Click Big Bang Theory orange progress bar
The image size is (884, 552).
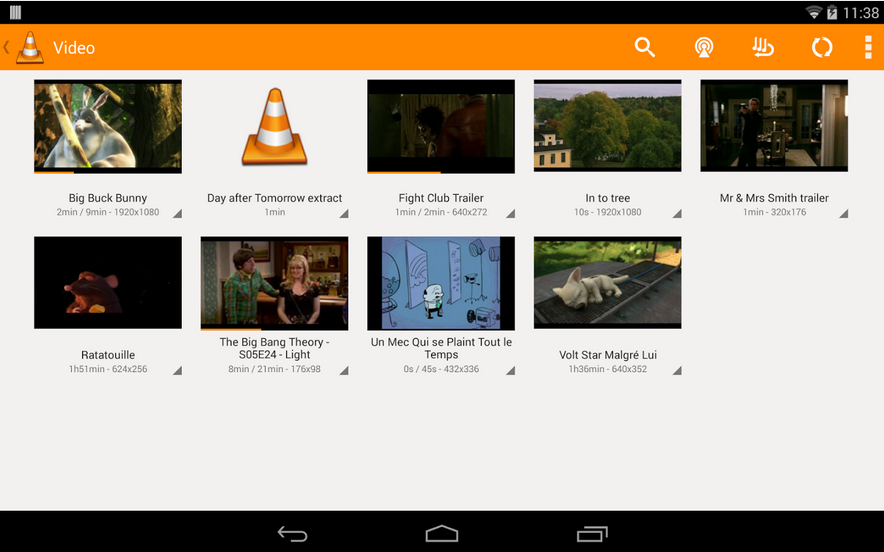click(x=231, y=329)
